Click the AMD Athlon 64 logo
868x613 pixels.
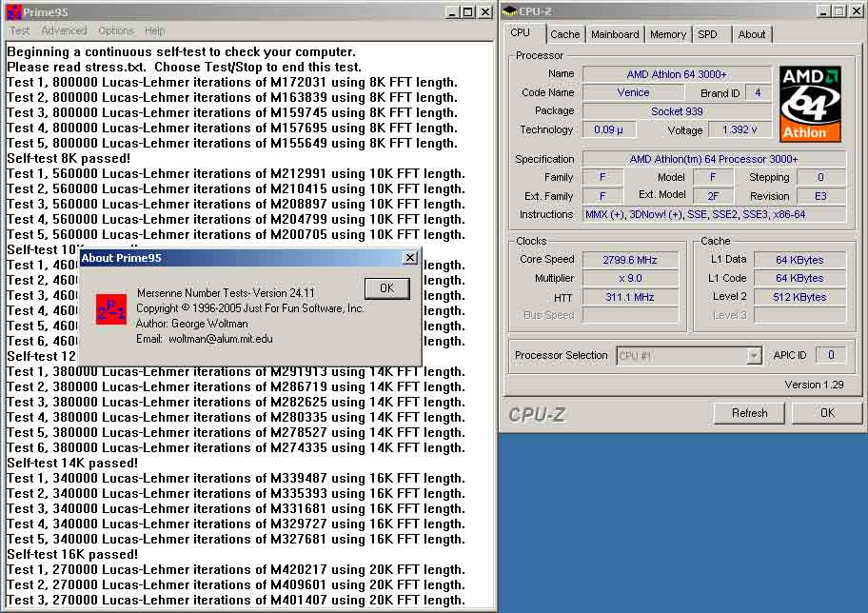(811, 104)
